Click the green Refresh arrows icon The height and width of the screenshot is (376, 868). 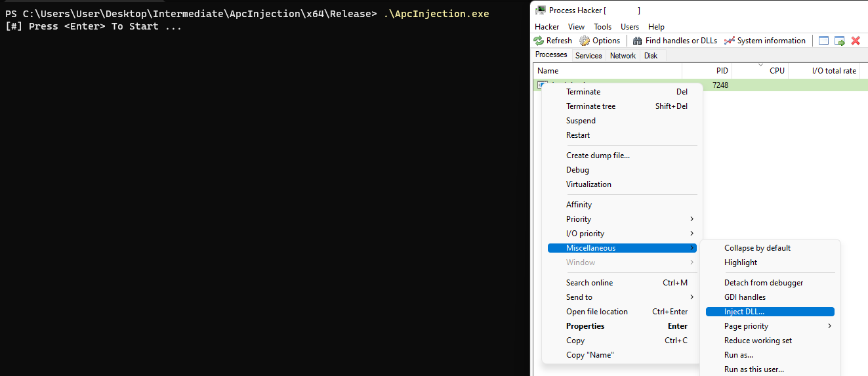pyautogui.click(x=539, y=41)
